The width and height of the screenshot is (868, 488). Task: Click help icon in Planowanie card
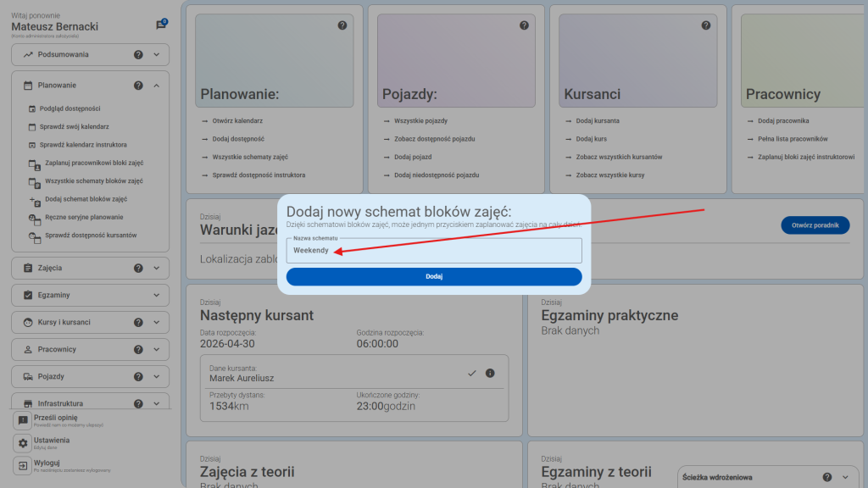(x=342, y=25)
